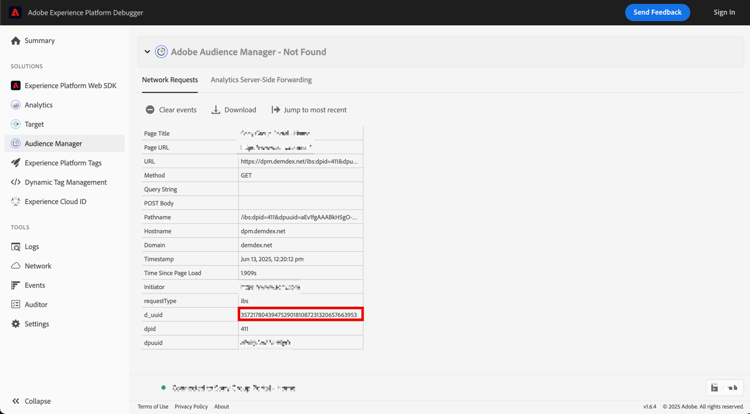Open Dynamic Tag Management code icon

click(x=16, y=182)
